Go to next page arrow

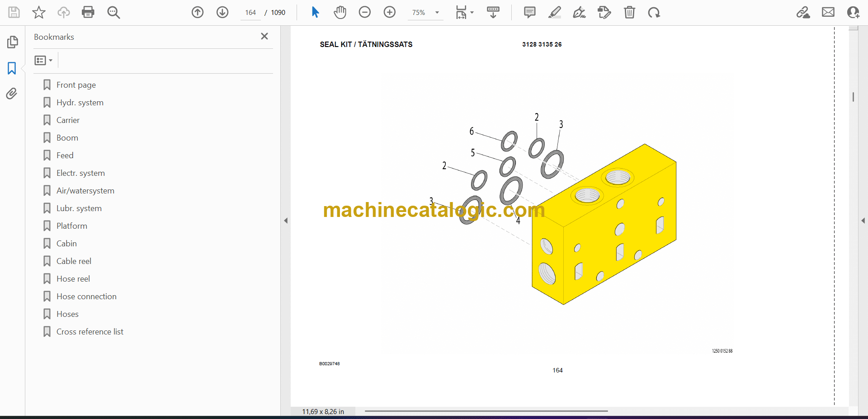222,12
